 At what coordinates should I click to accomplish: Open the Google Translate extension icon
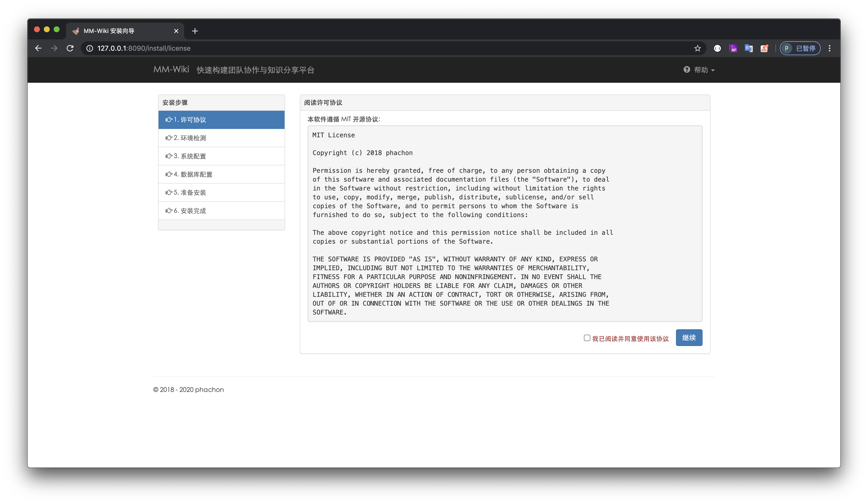click(x=748, y=48)
